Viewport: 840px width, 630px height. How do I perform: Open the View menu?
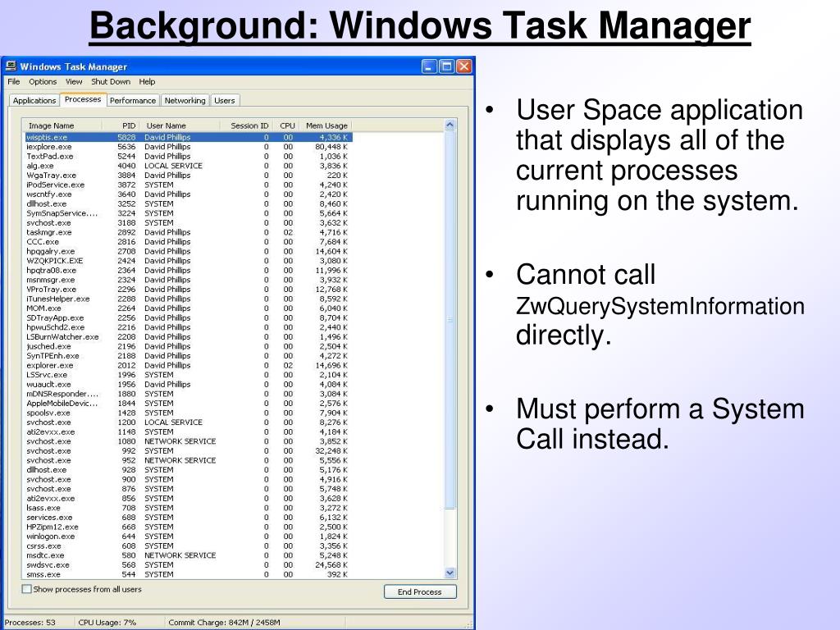tap(74, 81)
